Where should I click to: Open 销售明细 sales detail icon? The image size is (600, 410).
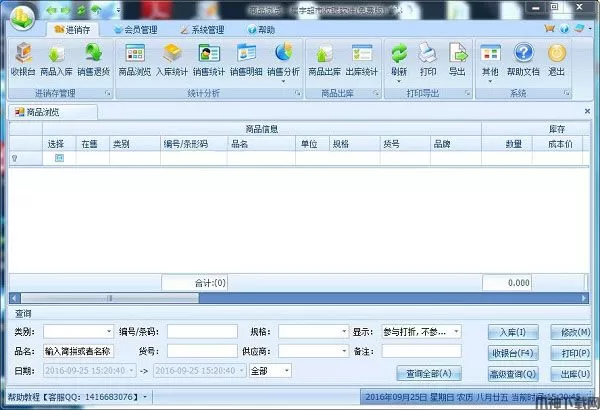coord(246,57)
